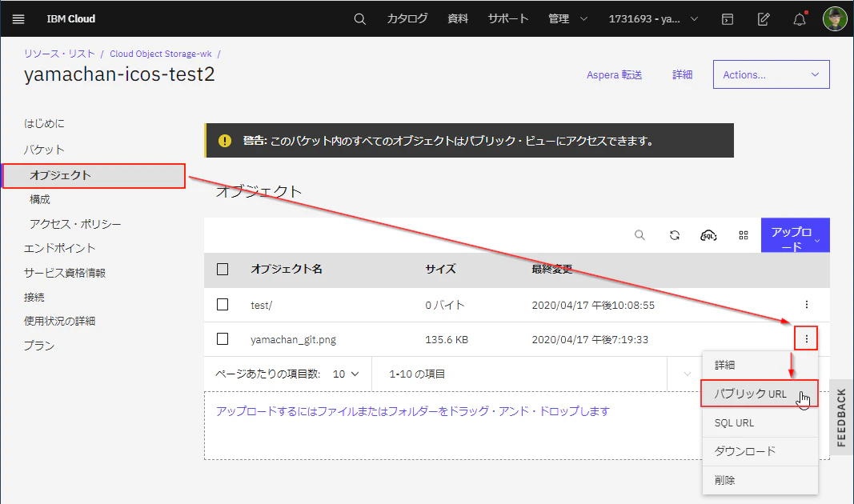
Task: Open the account switcher 1731693 dropdown
Action: (x=653, y=19)
